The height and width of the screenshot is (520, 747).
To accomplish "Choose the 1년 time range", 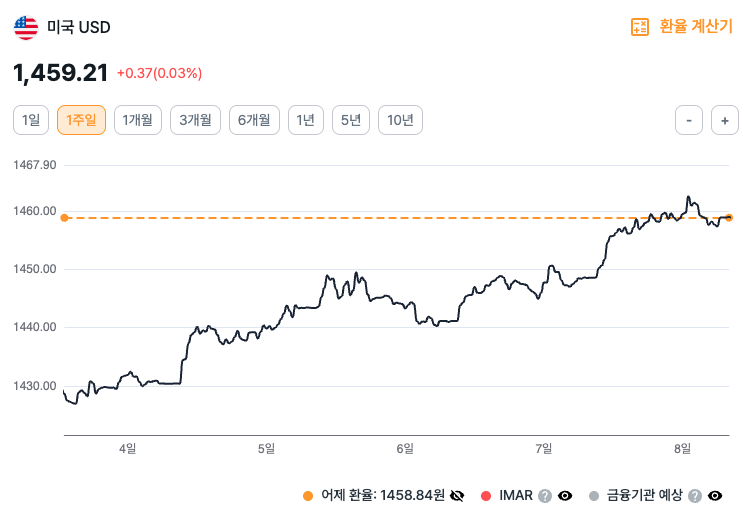I will click(x=306, y=120).
